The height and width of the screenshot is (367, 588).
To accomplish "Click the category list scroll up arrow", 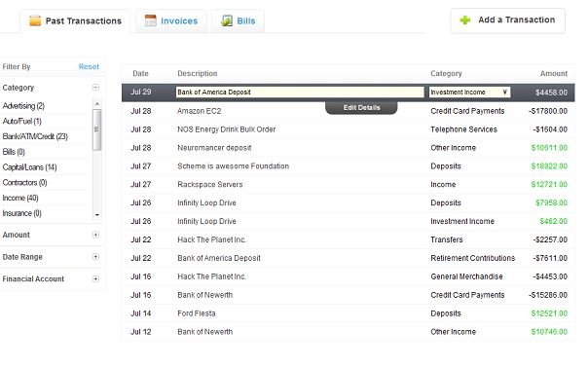I will coord(97,103).
